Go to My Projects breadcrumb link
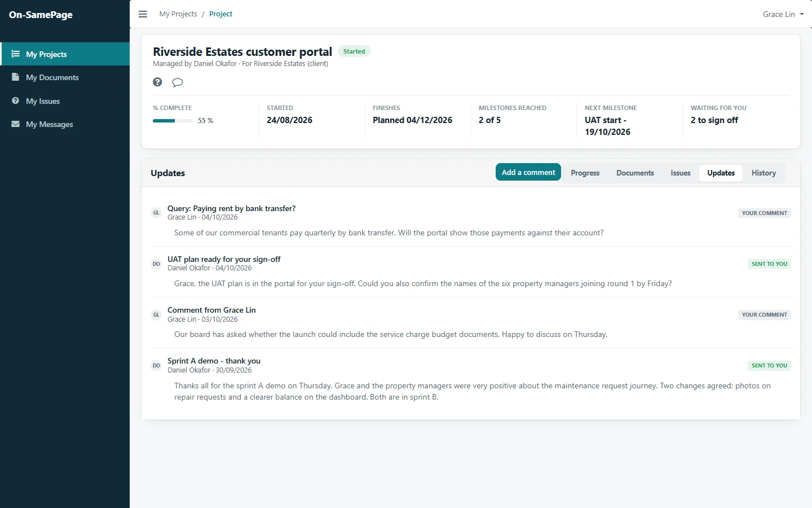This screenshot has height=508, width=812. (x=178, y=14)
